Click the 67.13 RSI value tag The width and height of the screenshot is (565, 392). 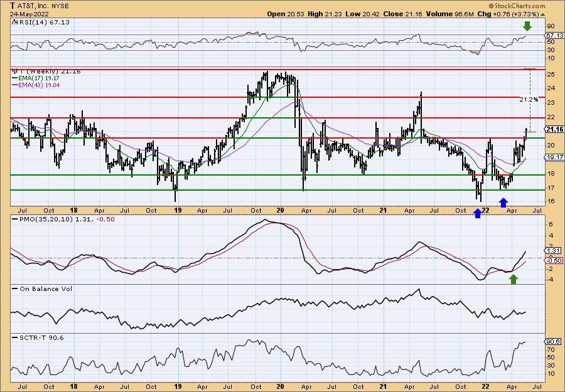pos(554,35)
